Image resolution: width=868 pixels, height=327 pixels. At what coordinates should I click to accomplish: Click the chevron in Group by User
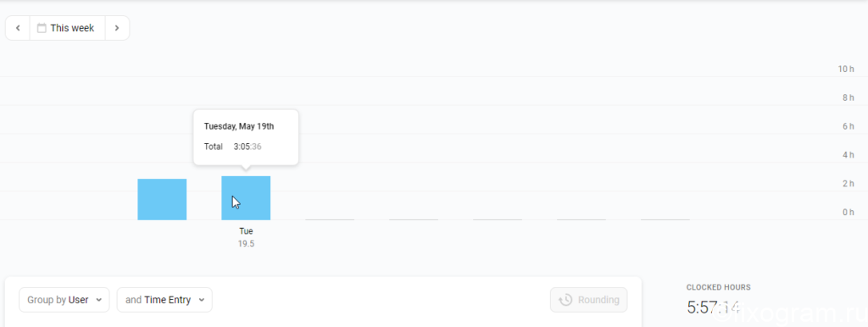click(98, 300)
